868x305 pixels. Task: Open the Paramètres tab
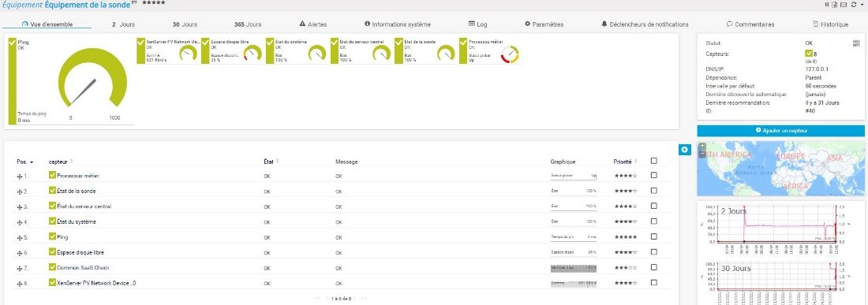click(x=544, y=24)
